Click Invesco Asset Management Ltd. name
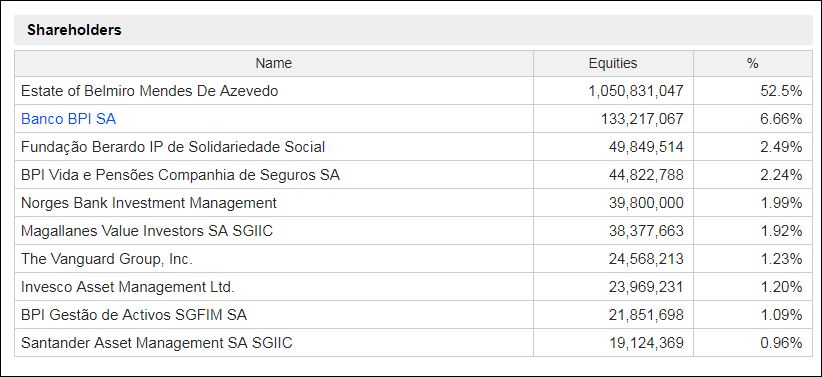The image size is (822, 377). (127, 287)
